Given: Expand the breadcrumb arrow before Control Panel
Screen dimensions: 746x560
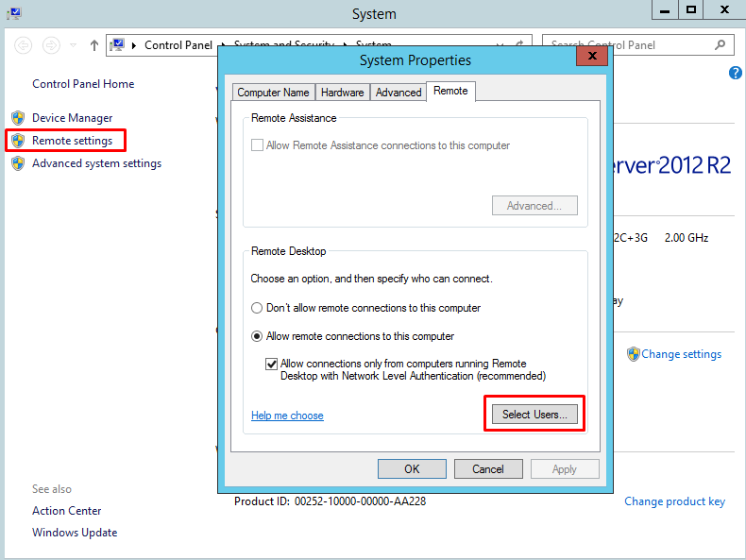Looking at the screenshot, I should [x=134, y=45].
